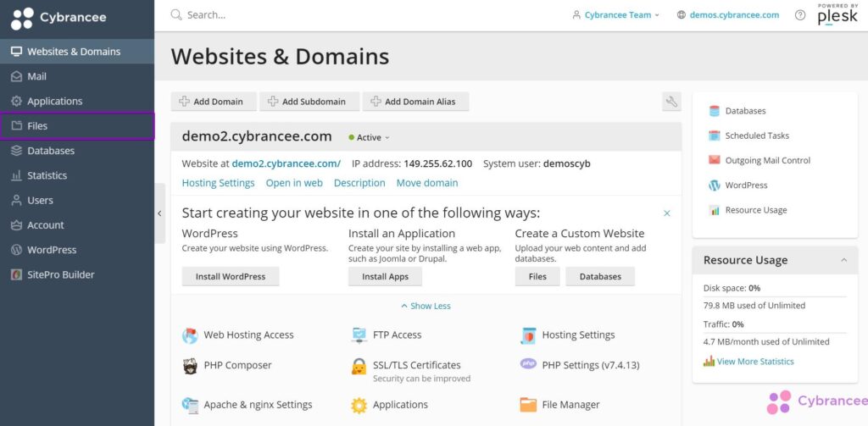Collapse the sidebar with the arrow handle

159,213
